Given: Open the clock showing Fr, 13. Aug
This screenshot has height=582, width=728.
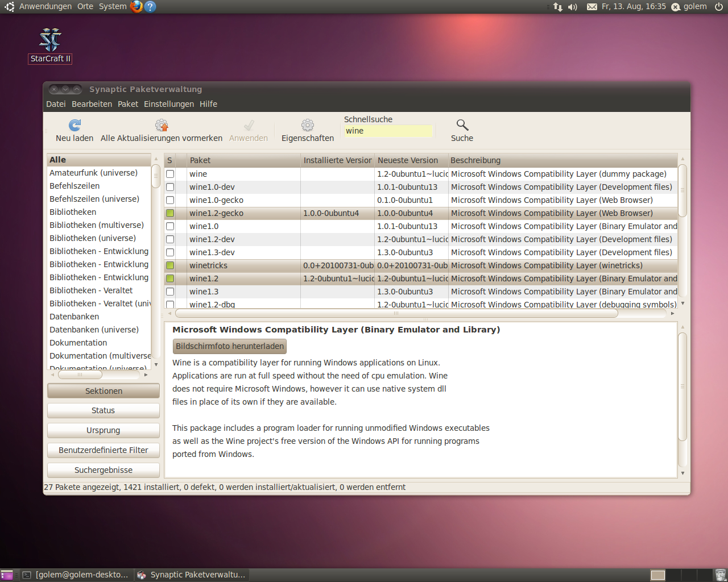Looking at the screenshot, I should point(634,7).
